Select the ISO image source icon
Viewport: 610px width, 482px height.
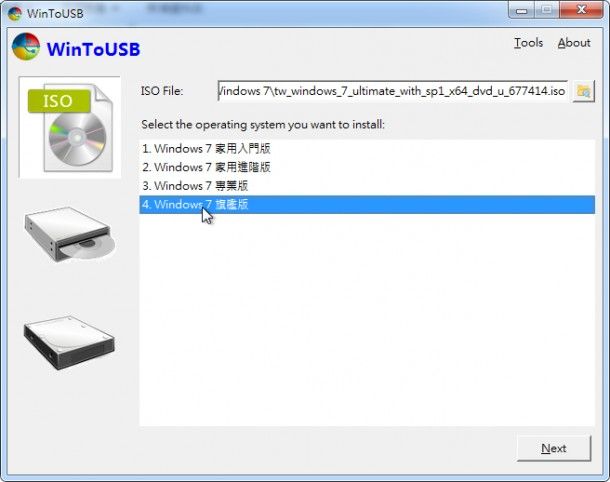pos(70,128)
